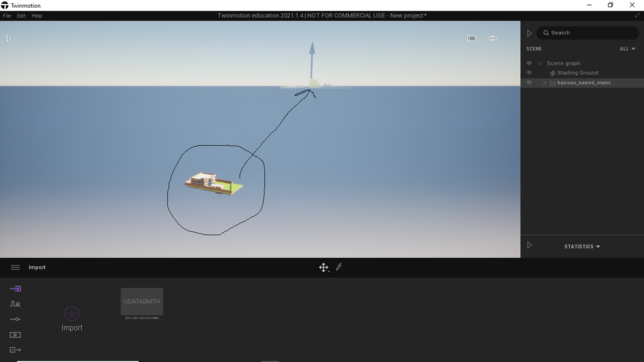This screenshot has height=362, width=644.
Task: Click the SCENE panel header
Action: [x=534, y=49]
